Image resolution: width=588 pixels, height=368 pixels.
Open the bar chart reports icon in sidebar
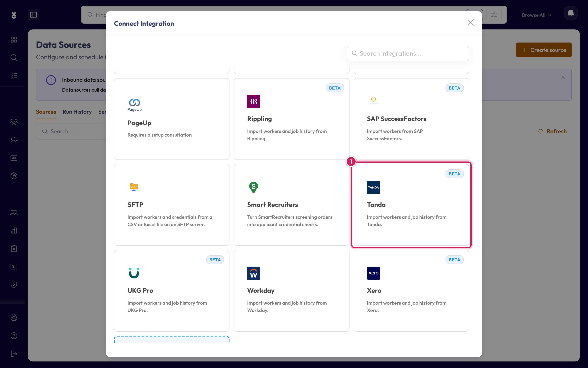14,230
